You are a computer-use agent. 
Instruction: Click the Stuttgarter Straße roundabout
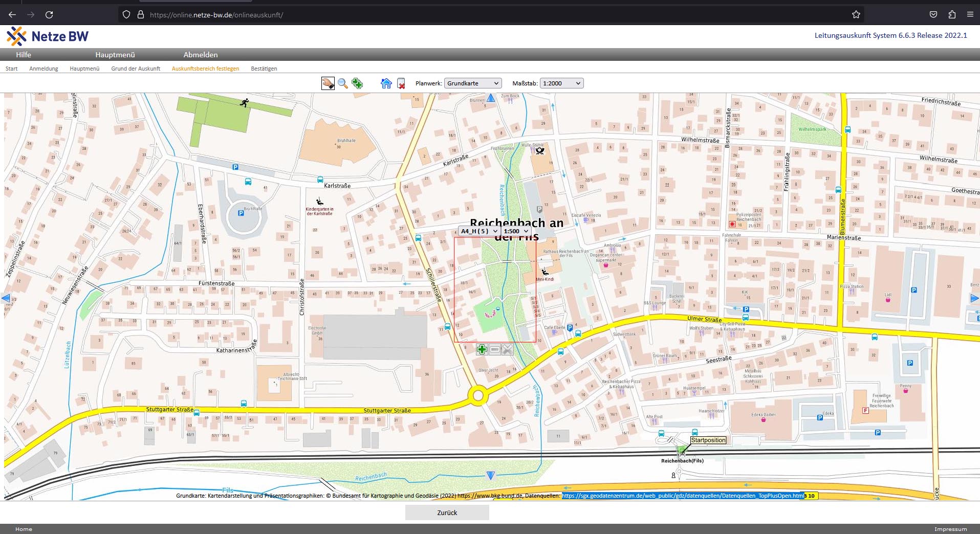(x=478, y=395)
